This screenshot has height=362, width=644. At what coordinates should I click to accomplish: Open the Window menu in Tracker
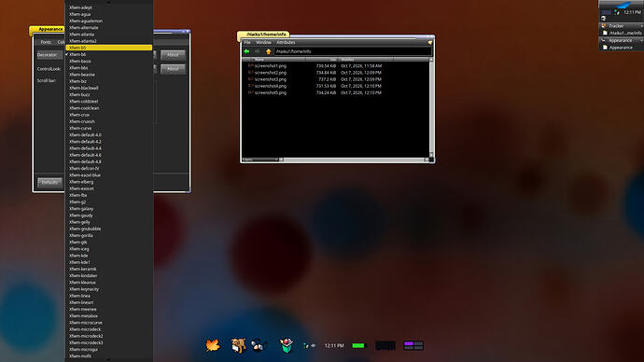[x=263, y=42]
